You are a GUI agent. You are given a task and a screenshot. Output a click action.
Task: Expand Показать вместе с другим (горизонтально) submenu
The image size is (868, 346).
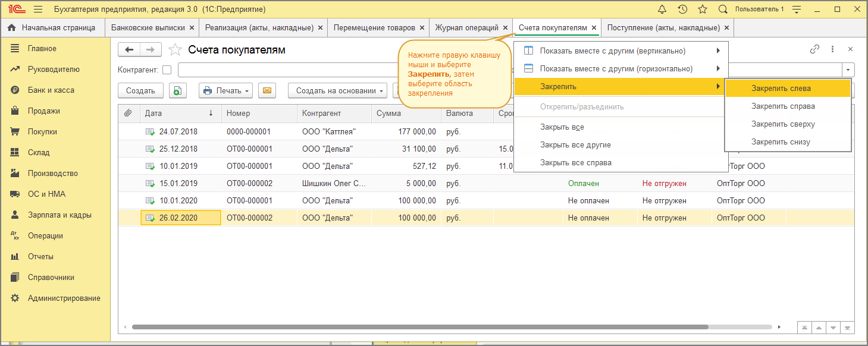[x=621, y=68]
